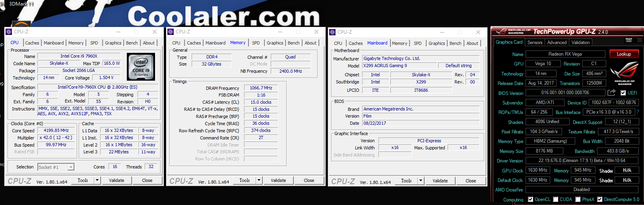Screen dimensions: 644x205
Task: Click the Lookup button in GPU-Z
Action: click(x=624, y=54)
